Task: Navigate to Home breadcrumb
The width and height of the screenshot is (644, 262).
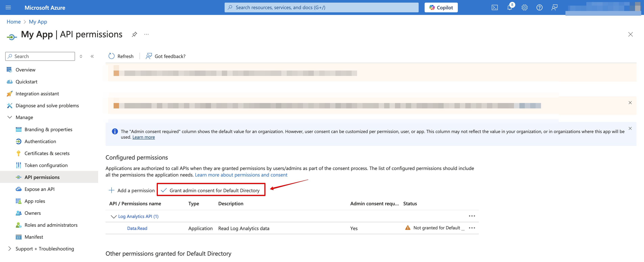Action: tap(13, 22)
